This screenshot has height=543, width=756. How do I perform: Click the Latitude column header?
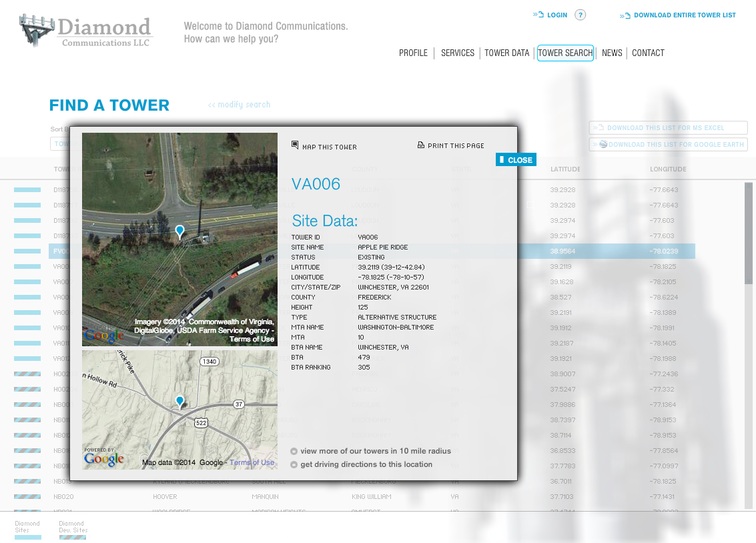point(565,169)
